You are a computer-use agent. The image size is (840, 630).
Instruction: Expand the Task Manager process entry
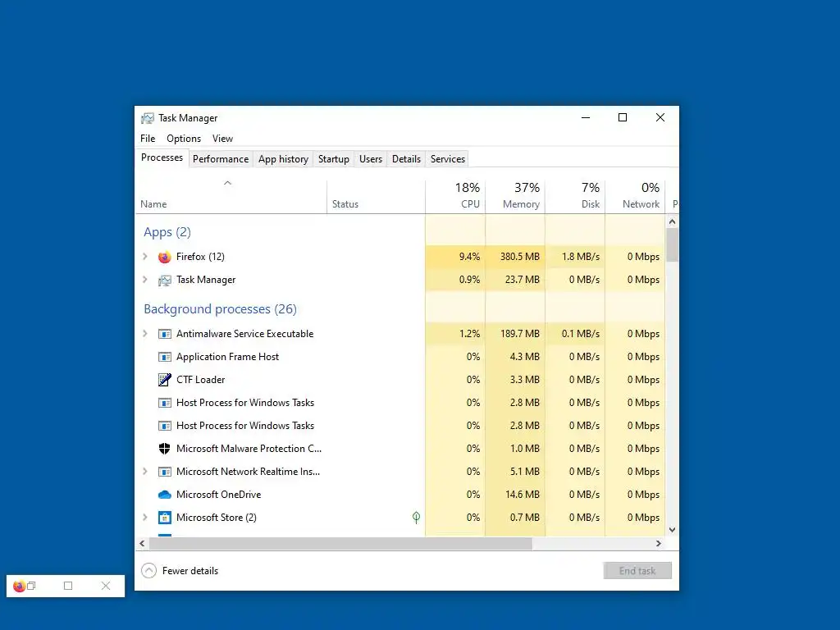coord(144,280)
